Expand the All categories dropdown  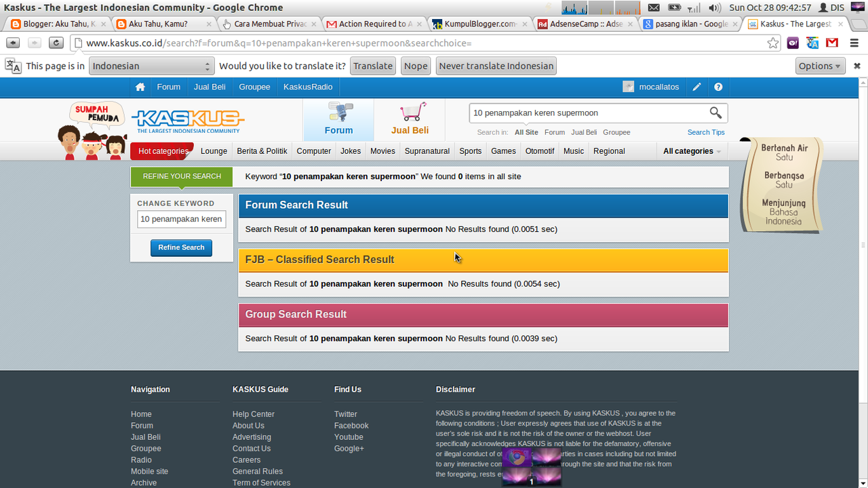[692, 151]
